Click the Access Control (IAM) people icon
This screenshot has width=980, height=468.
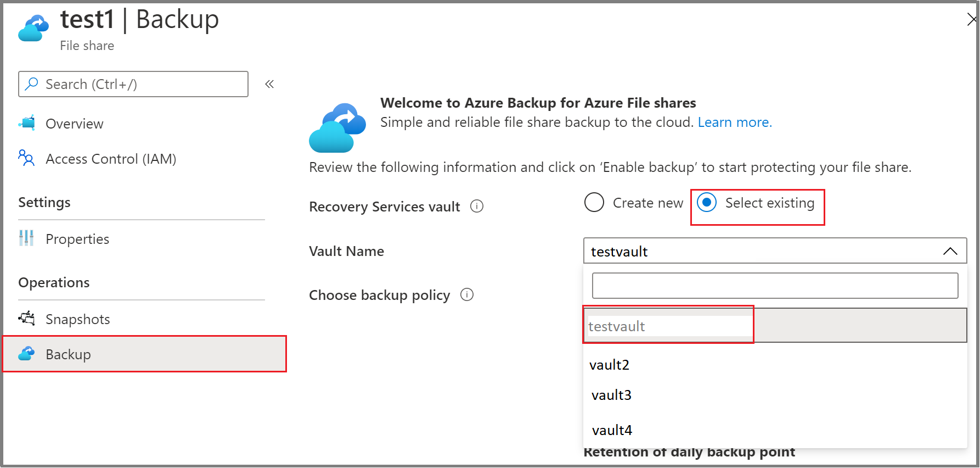point(26,159)
